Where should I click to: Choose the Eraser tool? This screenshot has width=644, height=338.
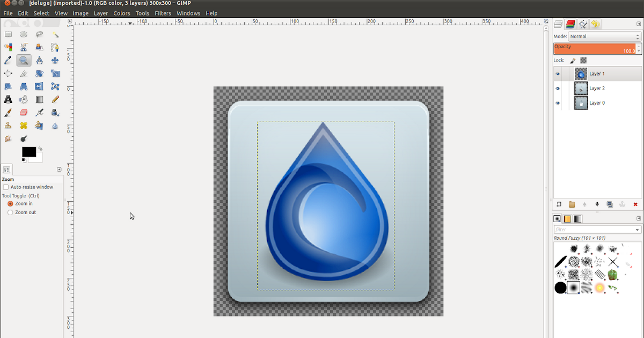pos(24,112)
